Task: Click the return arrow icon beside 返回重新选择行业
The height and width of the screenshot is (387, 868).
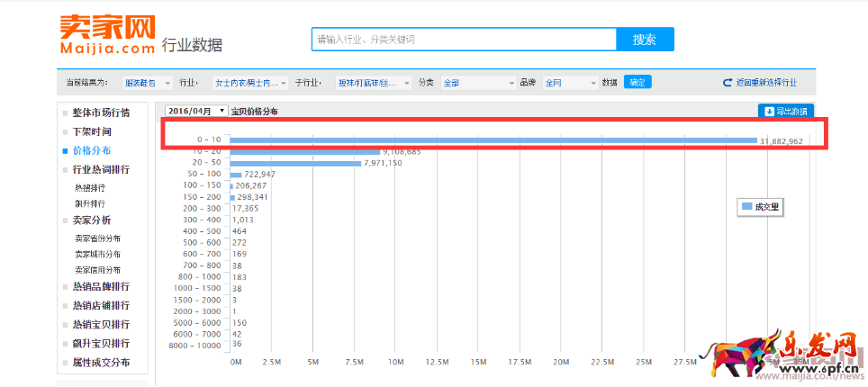Action: 728,83
